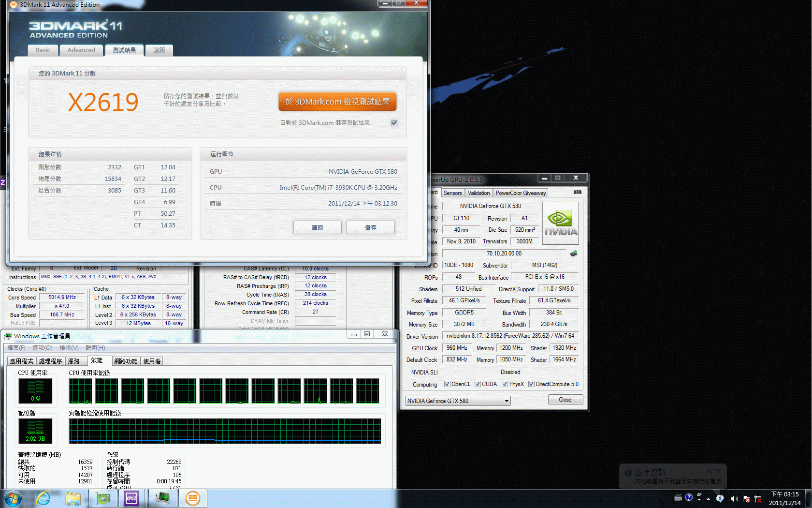Click the CPU usage meter in Task Manager
812x508 pixels.
point(35,391)
